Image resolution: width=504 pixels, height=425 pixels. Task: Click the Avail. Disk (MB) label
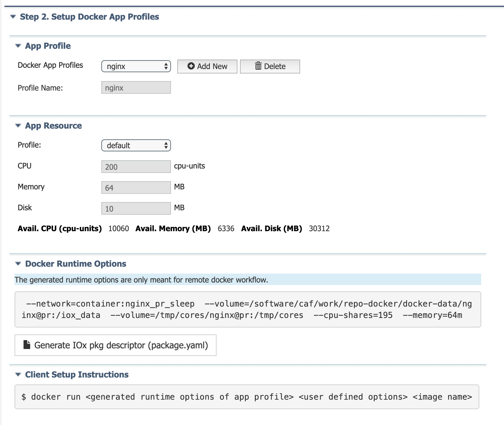272,229
